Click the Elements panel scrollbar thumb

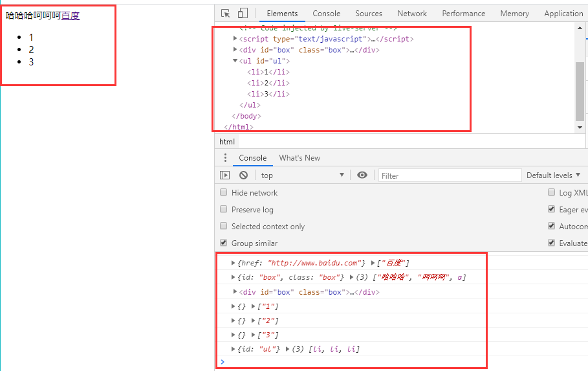click(x=580, y=92)
